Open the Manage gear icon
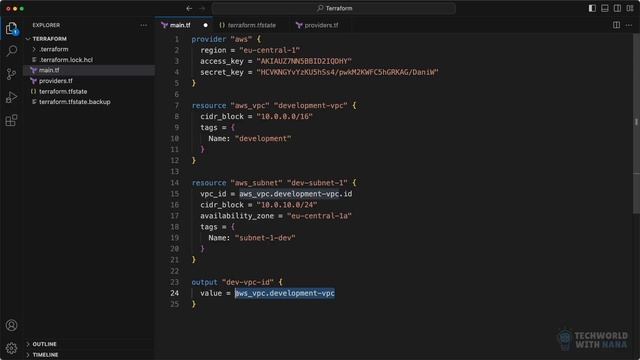Screen dimensions: 640x360 11,348
